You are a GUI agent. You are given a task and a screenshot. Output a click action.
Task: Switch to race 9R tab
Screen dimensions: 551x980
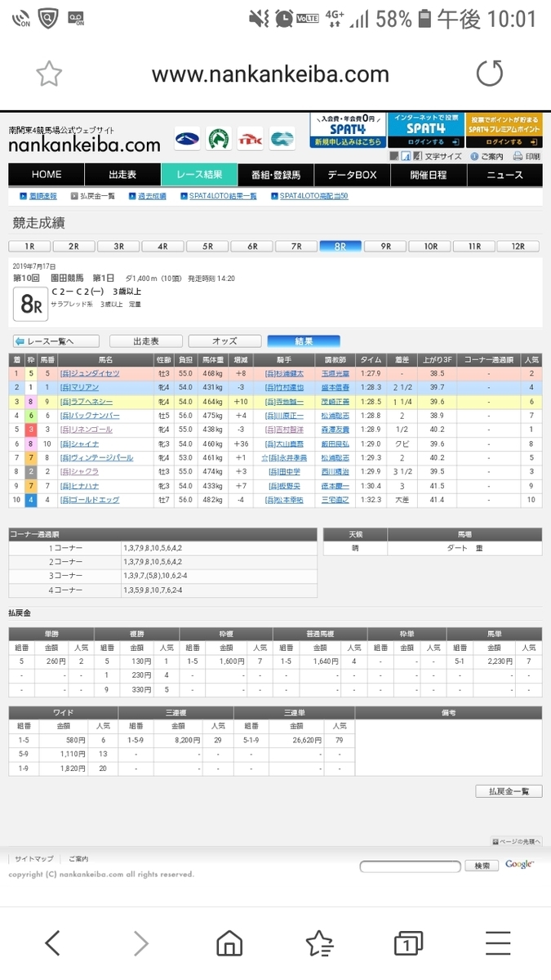386,246
